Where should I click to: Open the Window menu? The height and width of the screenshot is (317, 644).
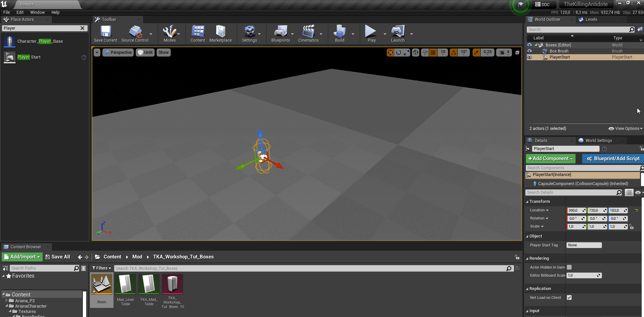37,12
